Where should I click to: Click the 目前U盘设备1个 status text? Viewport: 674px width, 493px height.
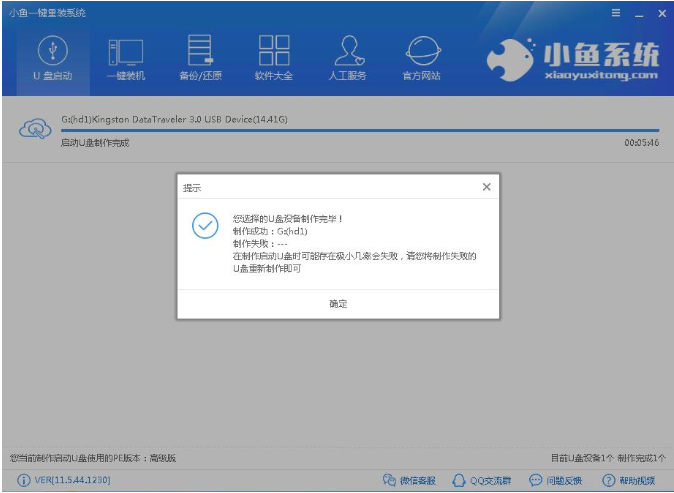(x=582, y=458)
